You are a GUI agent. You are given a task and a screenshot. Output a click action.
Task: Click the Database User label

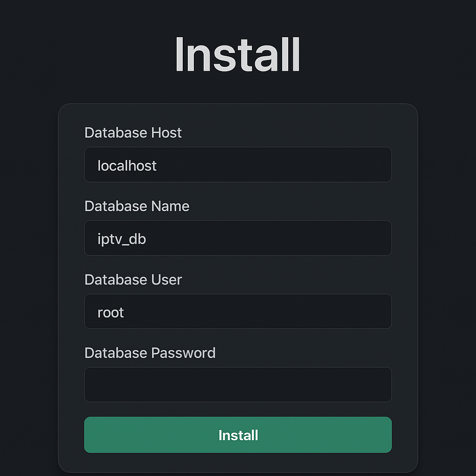coord(133,279)
